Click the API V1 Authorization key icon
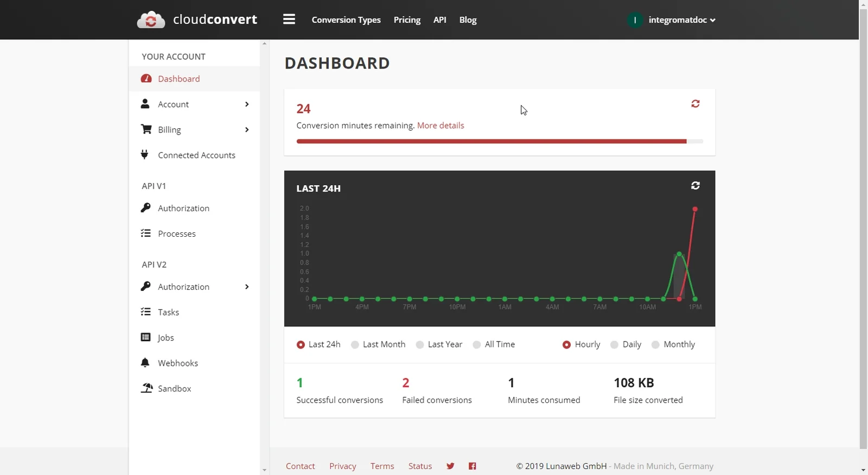 145,208
